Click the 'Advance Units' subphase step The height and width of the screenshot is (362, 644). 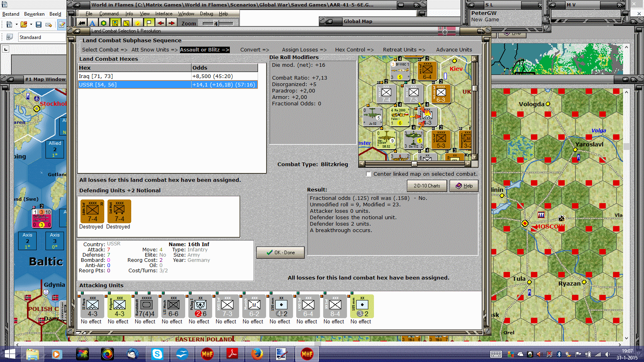pyautogui.click(x=454, y=50)
